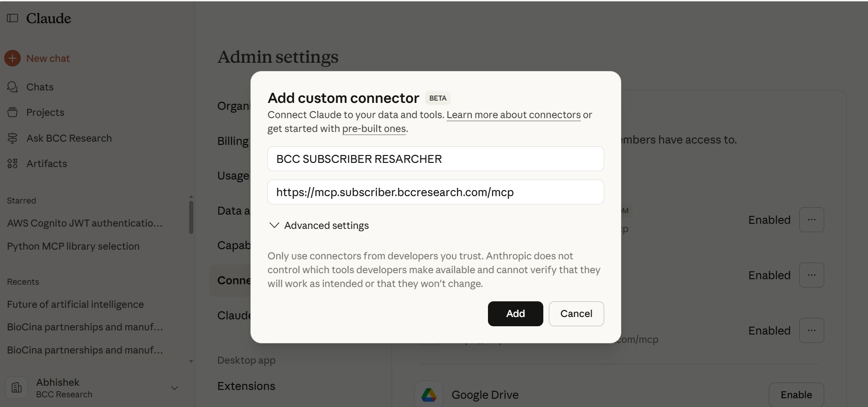868x407 pixels.
Task: Open Ask BCC Research via its icon
Action: [x=12, y=138]
